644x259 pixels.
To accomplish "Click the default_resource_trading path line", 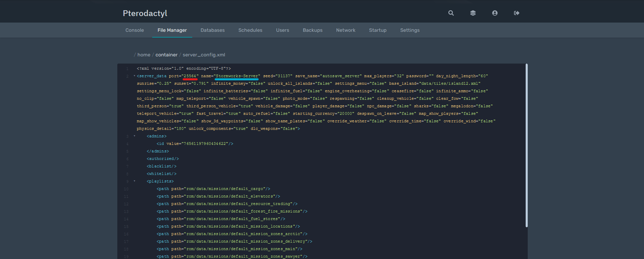I will (227, 204).
